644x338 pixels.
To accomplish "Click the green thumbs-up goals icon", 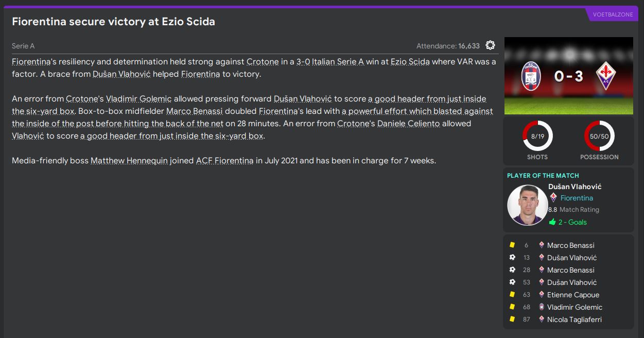I will click(x=552, y=222).
